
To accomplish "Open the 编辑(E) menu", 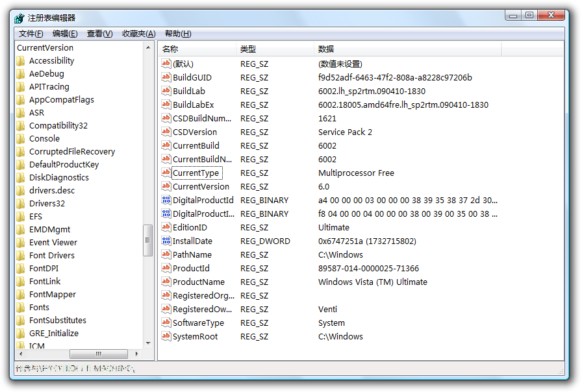I will [65, 34].
